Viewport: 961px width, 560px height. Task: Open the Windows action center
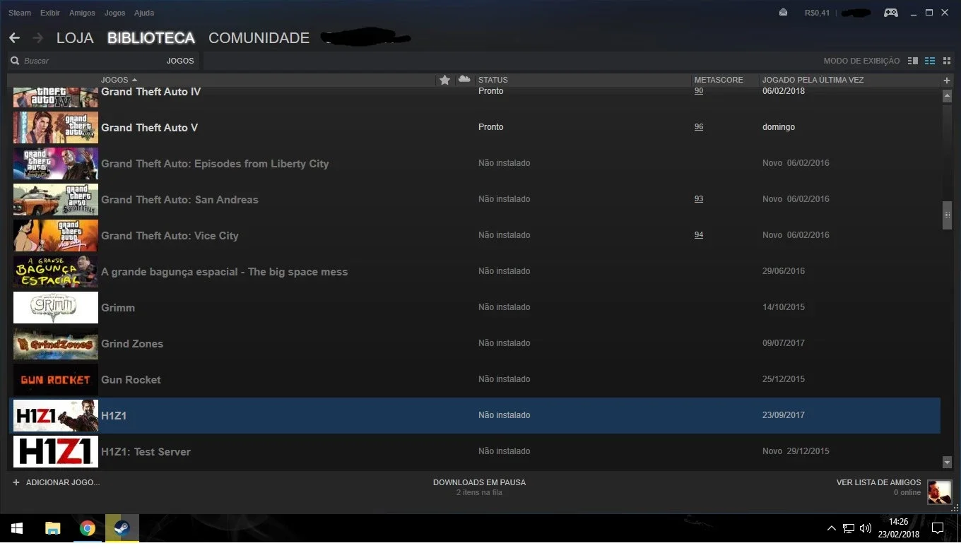pyautogui.click(x=938, y=528)
